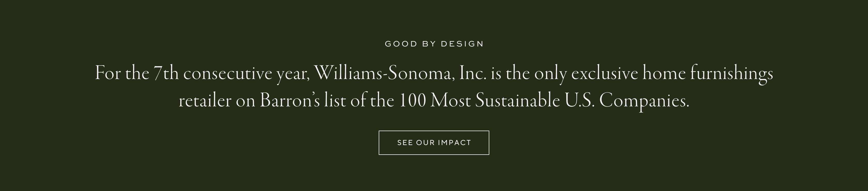Click the SEE OUR IMPACT button
Viewport: 868px width, 191px height.
click(x=434, y=142)
